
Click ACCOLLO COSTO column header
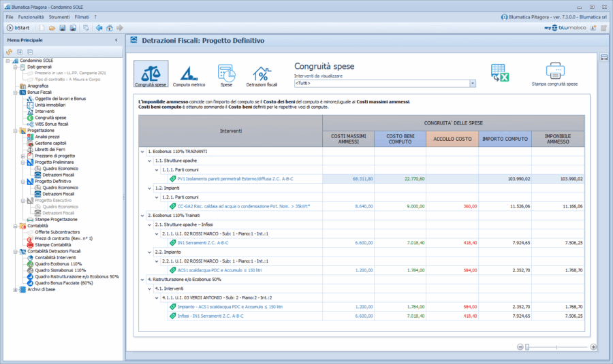tap(452, 139)
